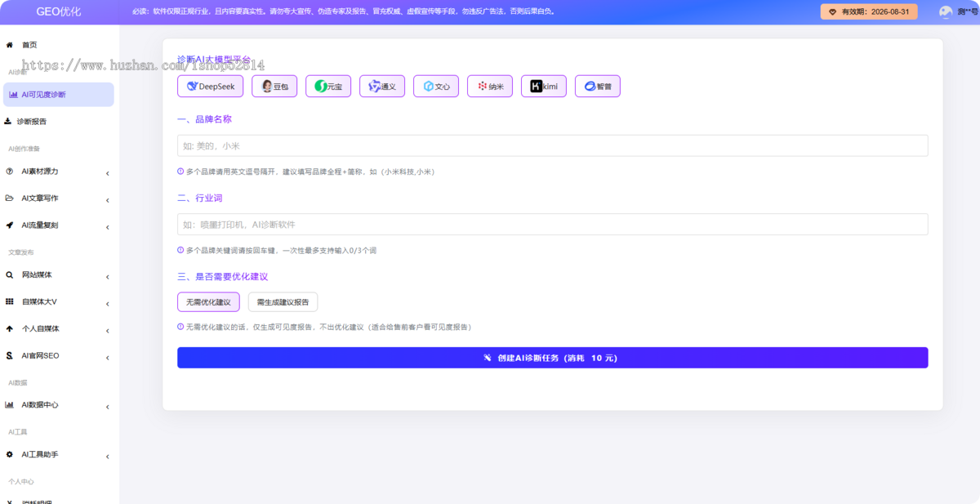Toggle the DeepSeek platform chip

pyautogui.click(x=211, y=86)
